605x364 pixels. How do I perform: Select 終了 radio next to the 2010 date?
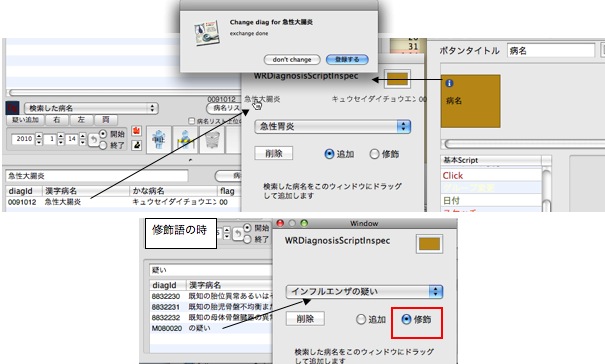103,145
